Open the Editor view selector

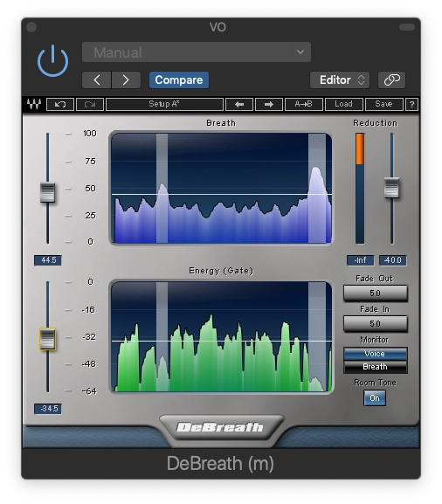pyautogui.click(x=340, y=79)
